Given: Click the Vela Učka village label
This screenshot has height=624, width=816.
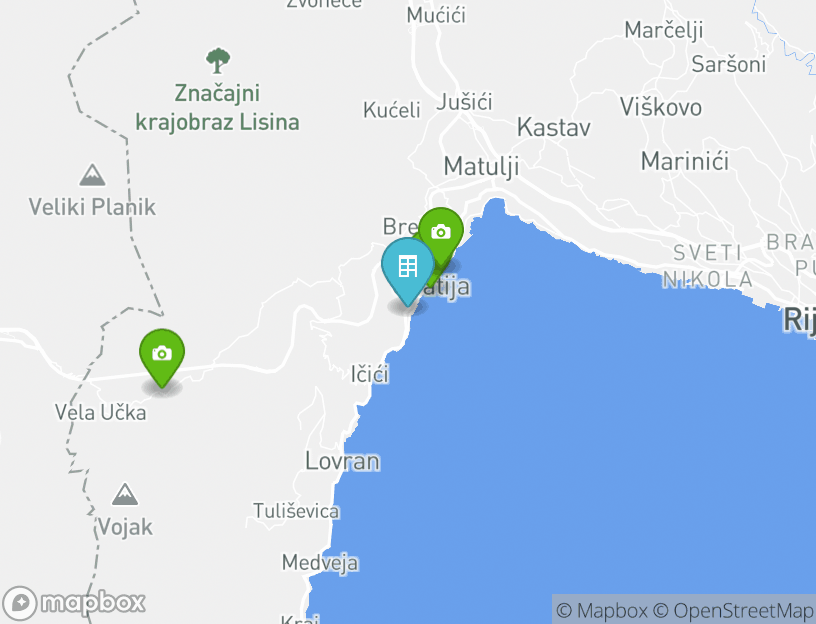Looking at the screenshot, I should (100, 412).
